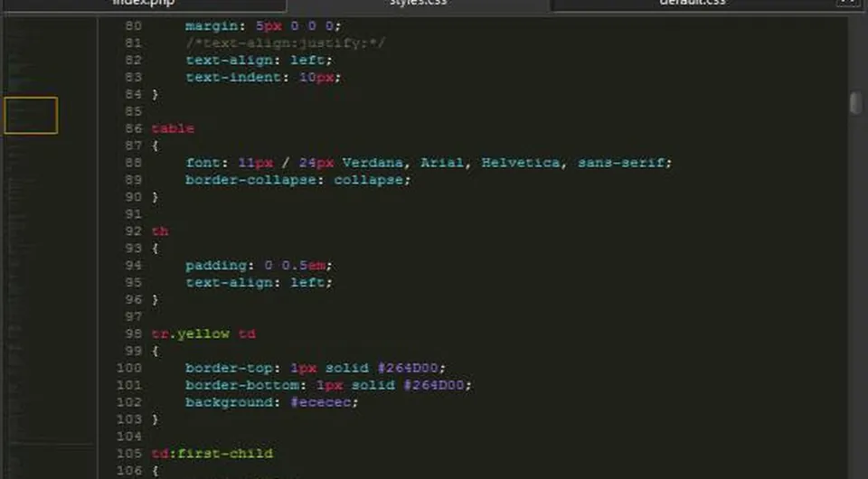Click 'background: #ececec;' line
Viewport: 868px width, 479px height.
click(272, 403)
